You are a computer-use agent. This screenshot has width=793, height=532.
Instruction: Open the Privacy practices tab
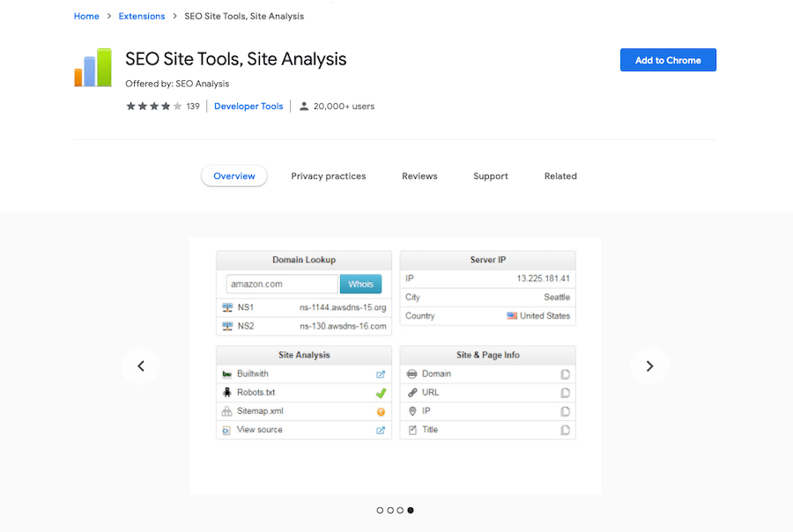click(x=329, y=176)
